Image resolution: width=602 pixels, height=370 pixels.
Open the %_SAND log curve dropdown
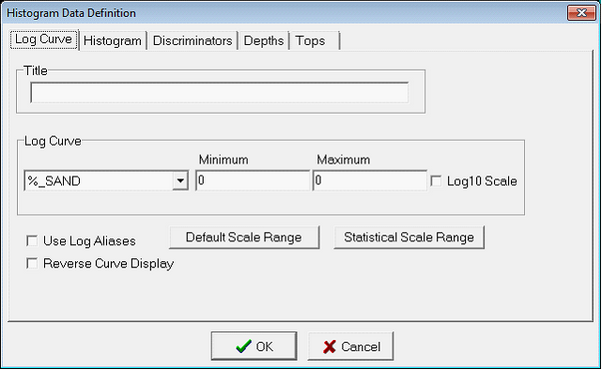click(180, 180)
